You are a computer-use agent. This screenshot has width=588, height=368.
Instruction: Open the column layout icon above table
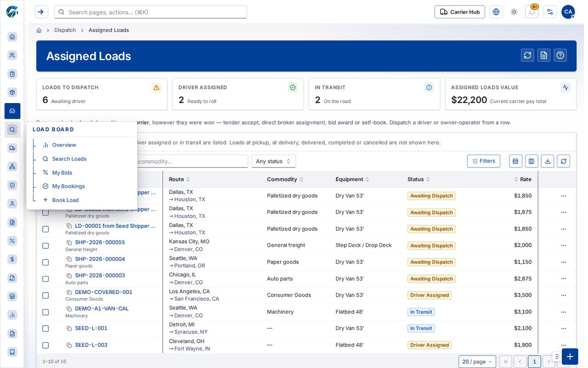tap(531, 161)
